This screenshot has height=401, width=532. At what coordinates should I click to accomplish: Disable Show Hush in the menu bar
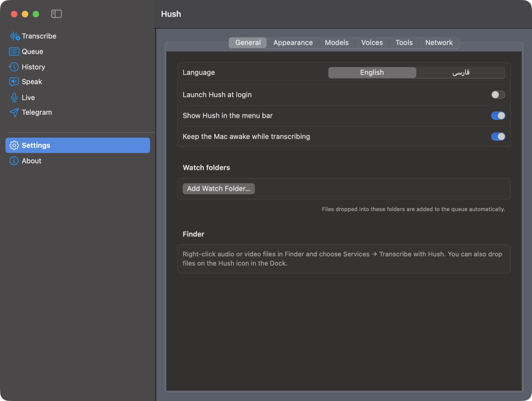click(x=498, y=116)
